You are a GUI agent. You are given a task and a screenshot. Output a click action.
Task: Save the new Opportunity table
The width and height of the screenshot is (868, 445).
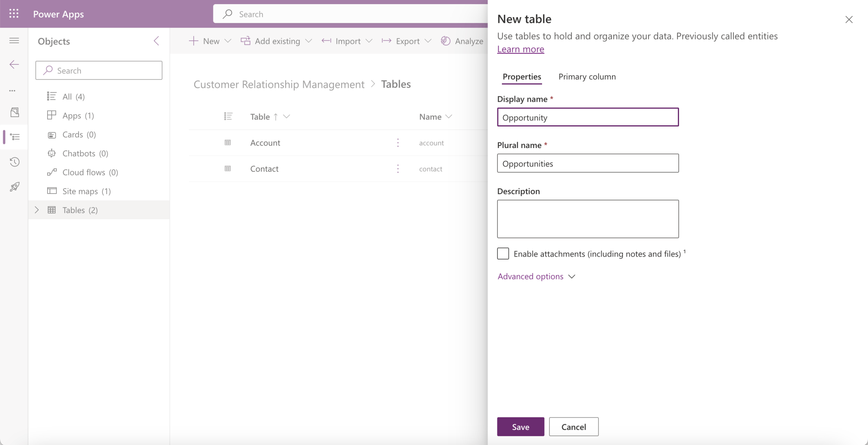[520, 427]
